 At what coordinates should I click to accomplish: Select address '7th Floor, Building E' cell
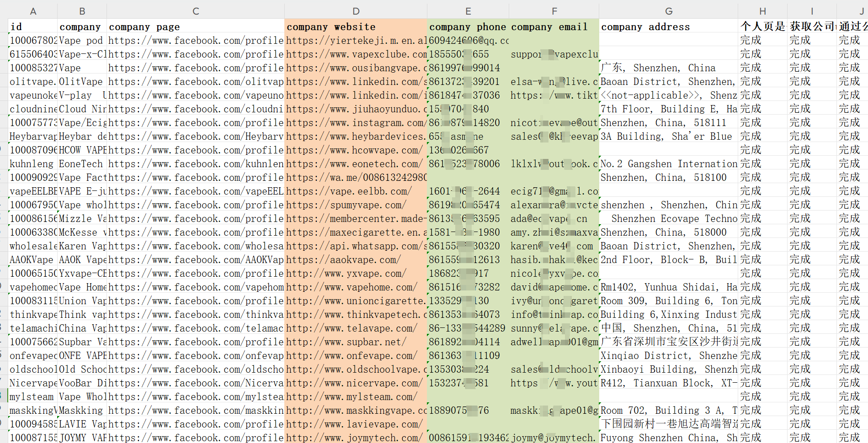pyautogui.click(x=669, y=109)
